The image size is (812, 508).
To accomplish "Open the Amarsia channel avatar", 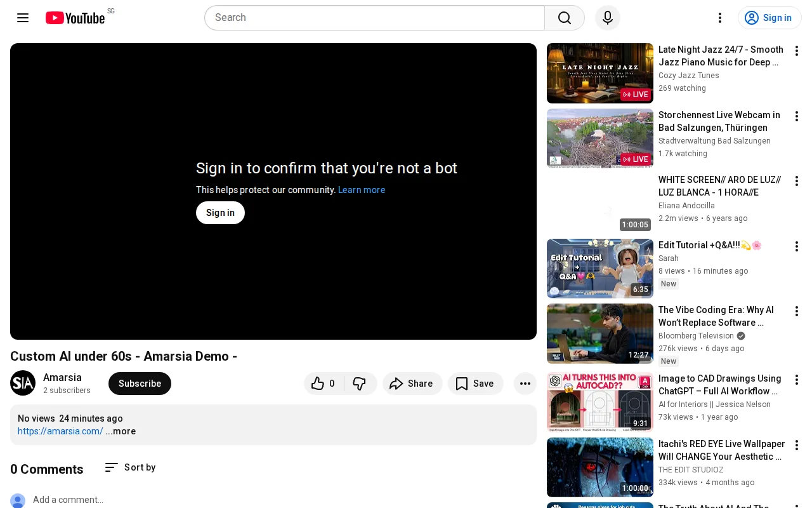I will point(23,383).
